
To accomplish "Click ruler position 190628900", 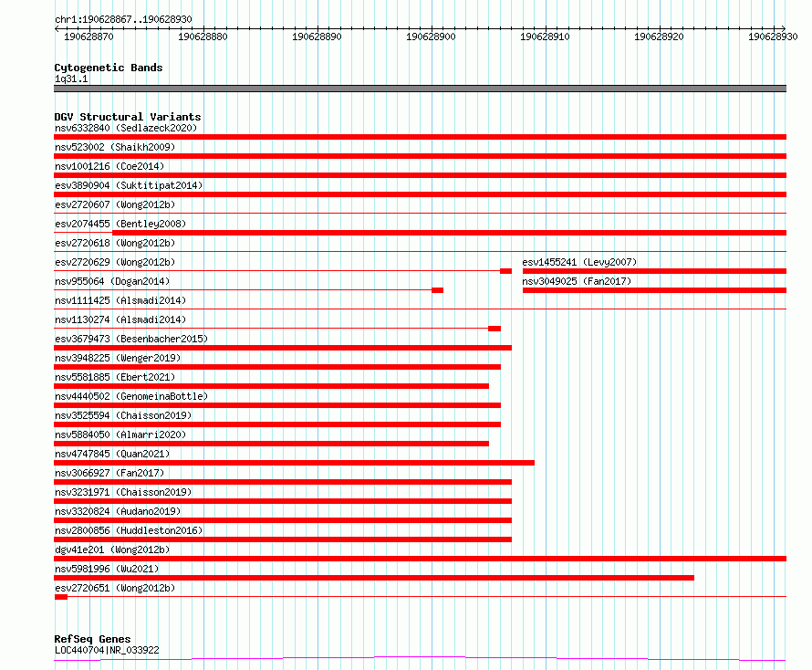I will pyautogui.click(x=431, y=37).
